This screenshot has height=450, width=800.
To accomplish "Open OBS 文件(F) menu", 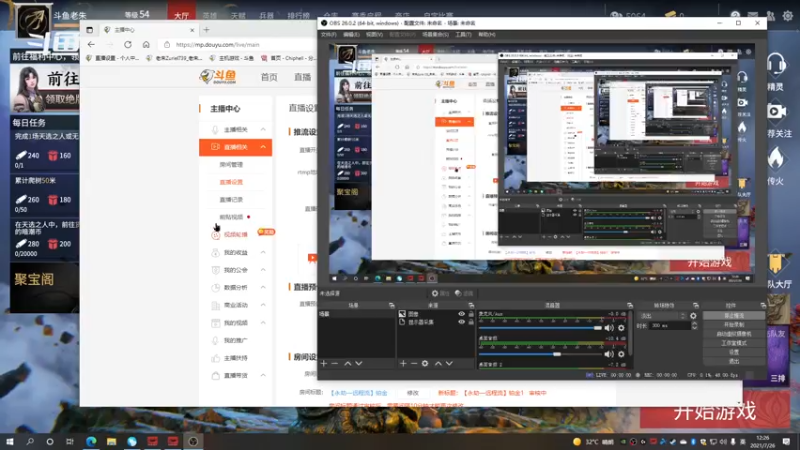I will pyautogui.click(x=329, y=35).
